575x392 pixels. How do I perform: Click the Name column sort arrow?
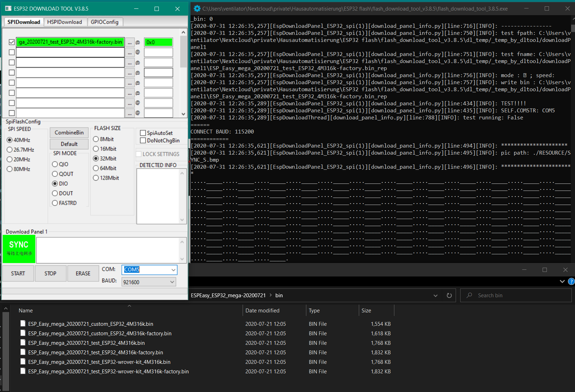click(129, 306)
